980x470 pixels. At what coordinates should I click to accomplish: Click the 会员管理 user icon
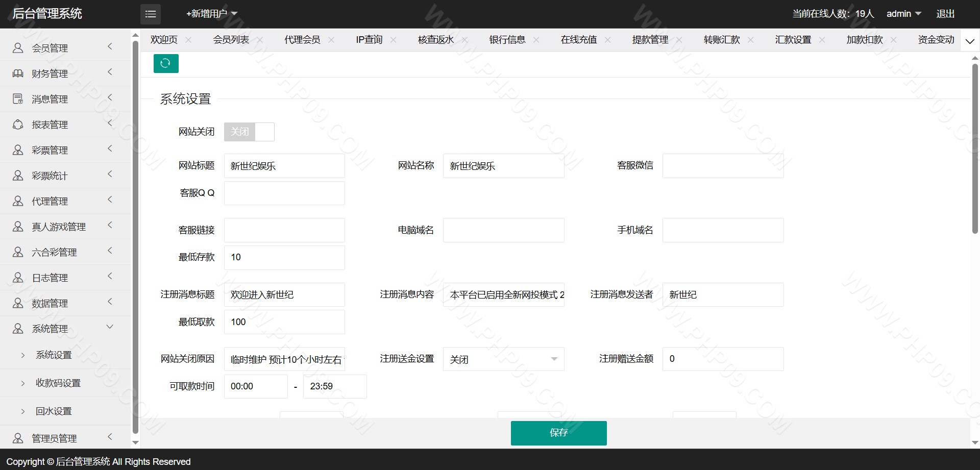pyautogui.click(x=18, y=48)
